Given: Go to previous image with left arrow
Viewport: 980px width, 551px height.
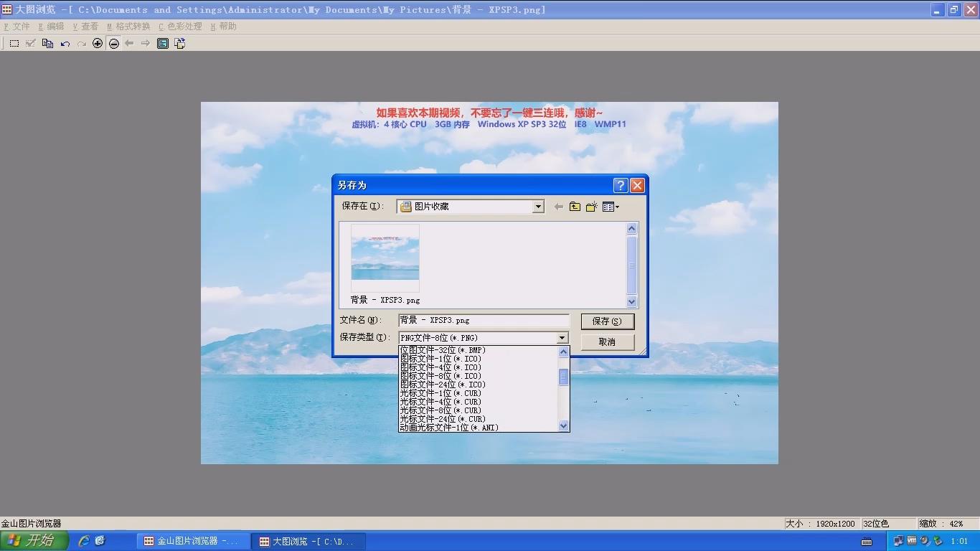Looking at the screenshot, I should click(x=129, y=44).
